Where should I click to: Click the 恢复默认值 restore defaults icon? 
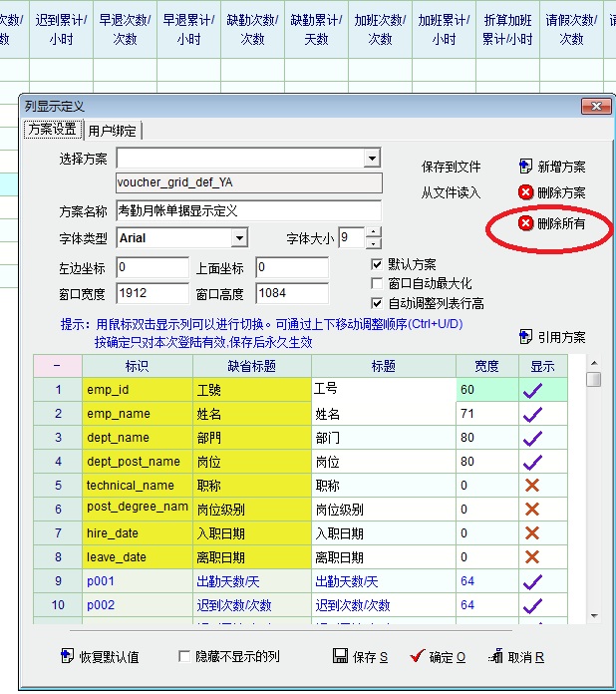(x=68, y=656)
